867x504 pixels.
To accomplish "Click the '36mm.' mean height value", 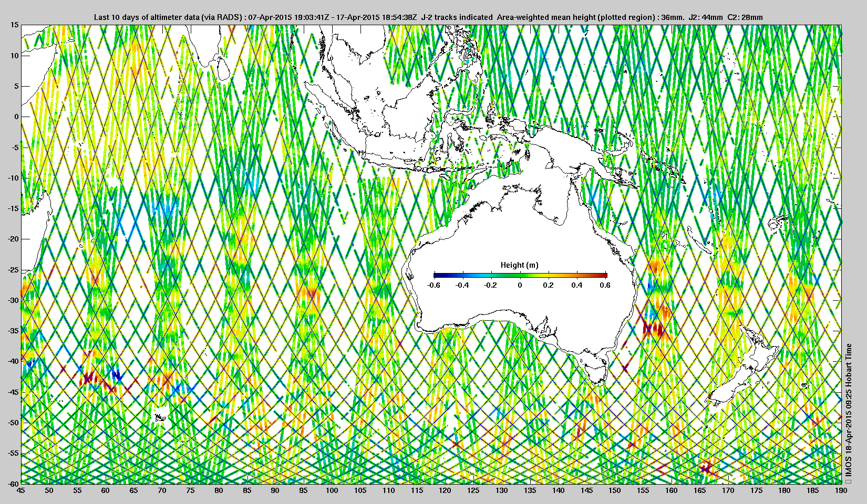I will [673, 17].
